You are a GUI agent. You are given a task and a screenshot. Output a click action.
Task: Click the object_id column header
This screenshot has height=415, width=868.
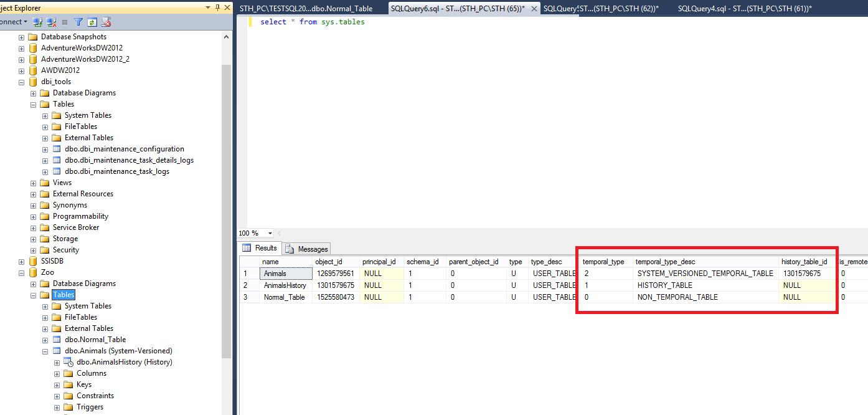(x=336, y=262)
